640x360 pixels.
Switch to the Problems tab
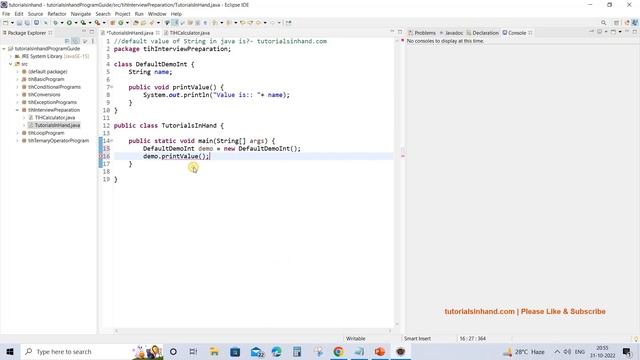point(422,33)
